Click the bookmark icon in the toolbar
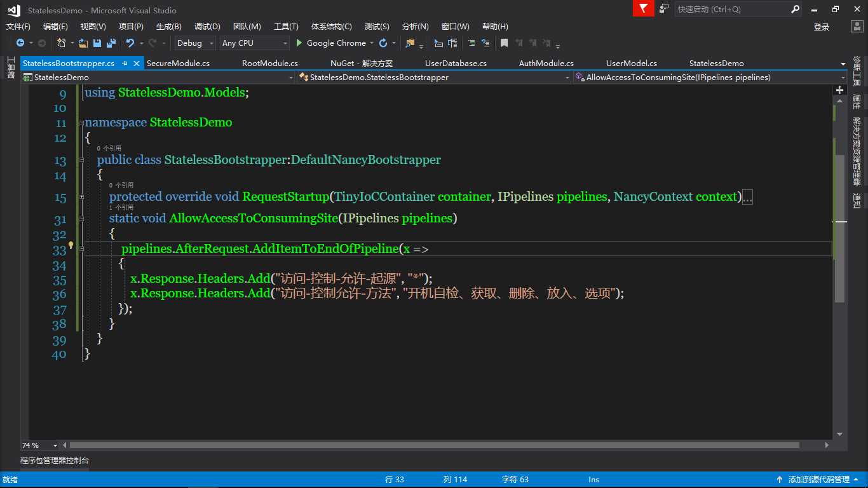Viewport: 868px width, 488px height. tap(504, 43)
